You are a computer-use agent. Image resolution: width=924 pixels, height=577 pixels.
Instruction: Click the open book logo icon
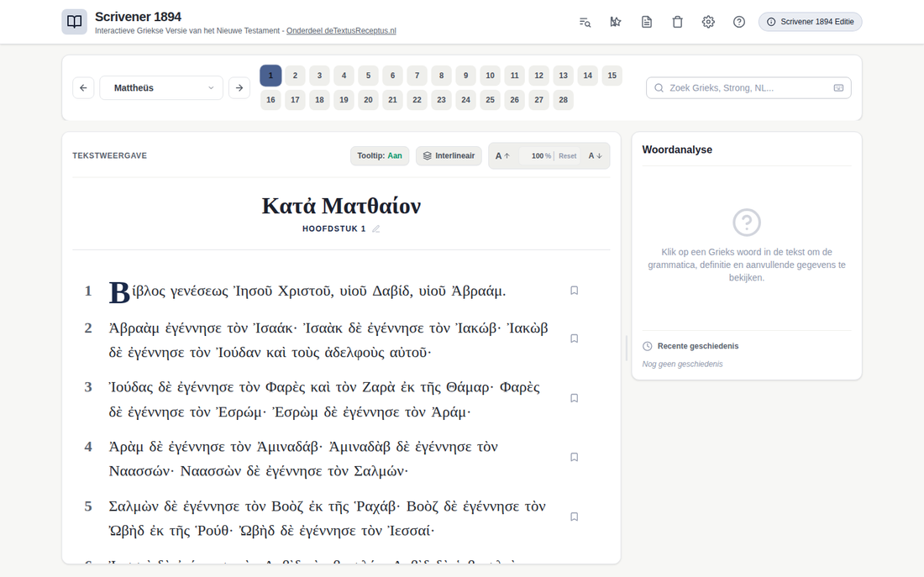(x=74, y=22)
